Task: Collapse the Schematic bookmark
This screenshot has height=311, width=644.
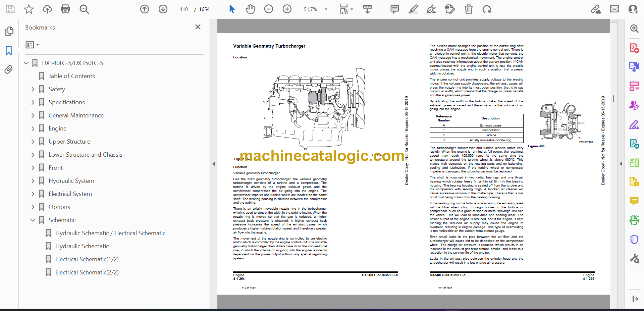Action: point(33,220)
